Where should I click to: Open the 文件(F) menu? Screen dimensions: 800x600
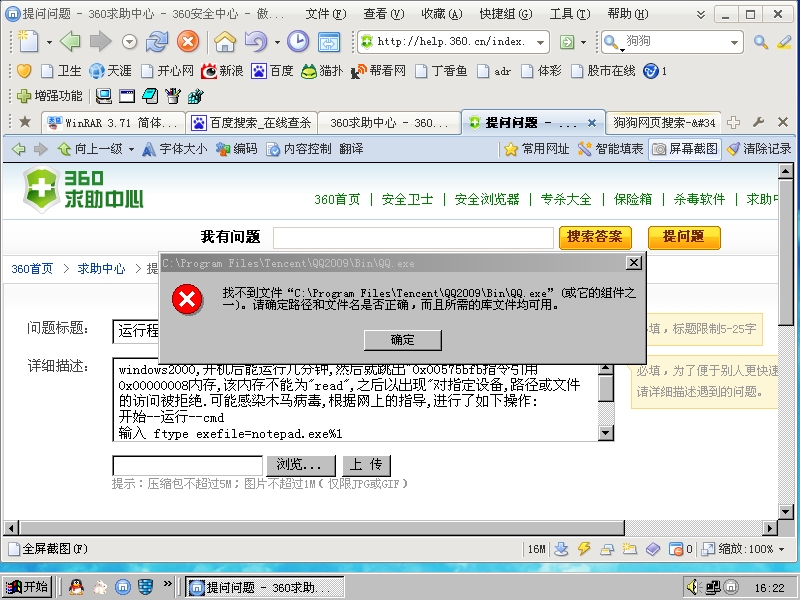[326, 14]
